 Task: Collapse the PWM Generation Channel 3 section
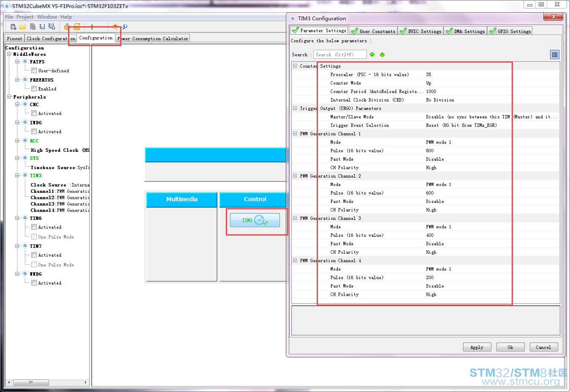coord(295,218)
